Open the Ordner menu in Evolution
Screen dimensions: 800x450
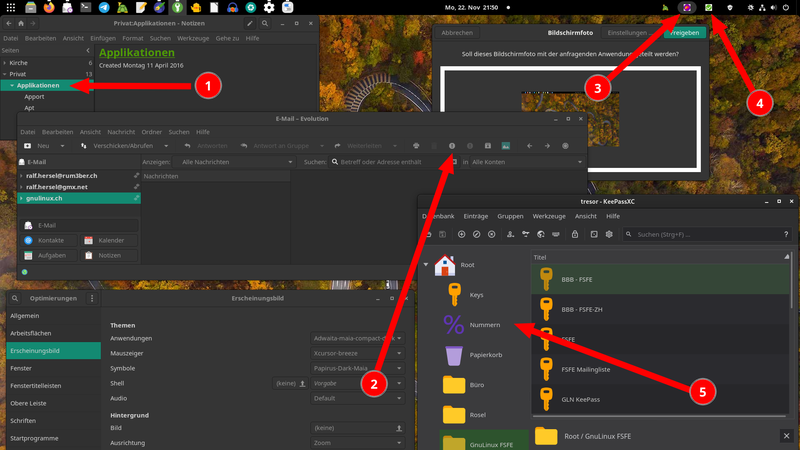point(152,132)
